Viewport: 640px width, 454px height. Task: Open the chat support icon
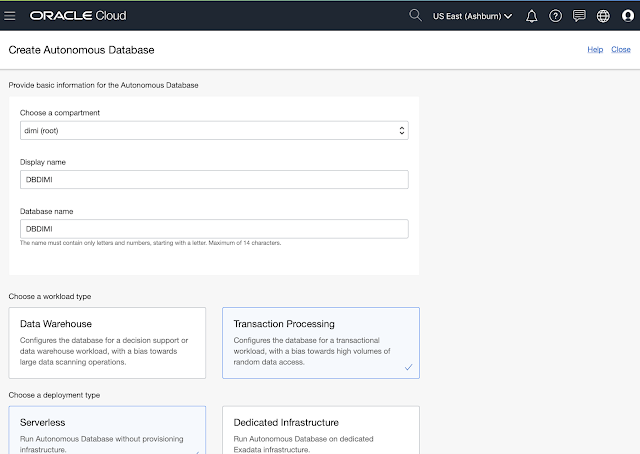point(579,16)
